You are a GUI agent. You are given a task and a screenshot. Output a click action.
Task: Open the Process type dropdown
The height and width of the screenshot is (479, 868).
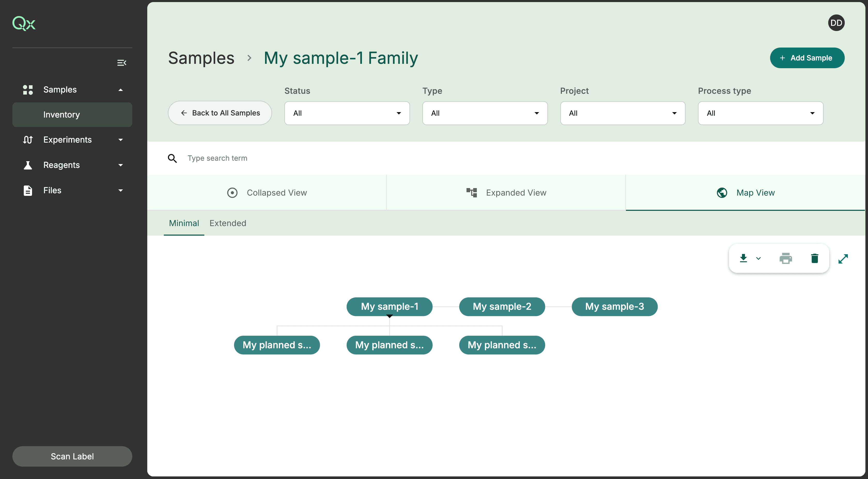760,113
